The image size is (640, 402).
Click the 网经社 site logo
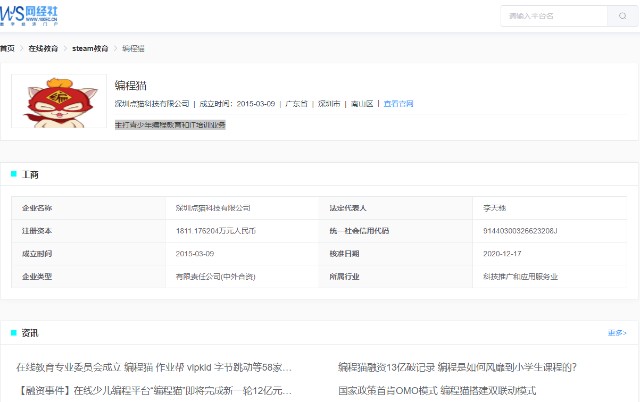coord(29,16)
